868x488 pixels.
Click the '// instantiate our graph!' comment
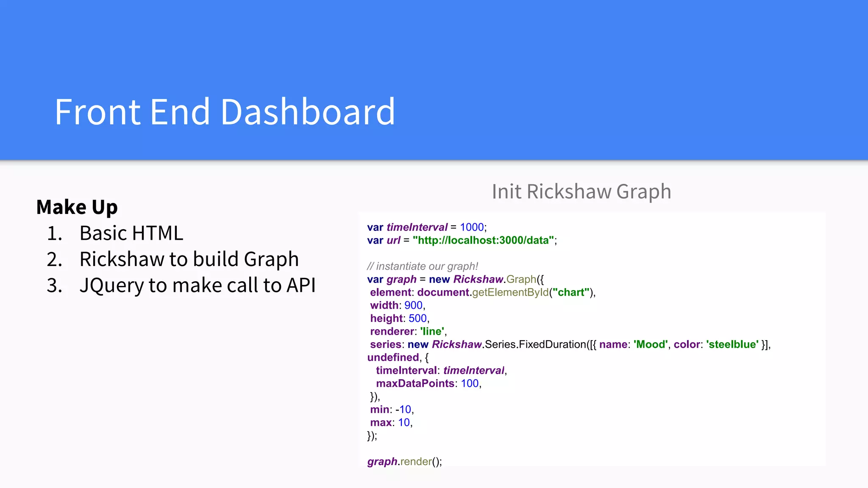(423, 266)
